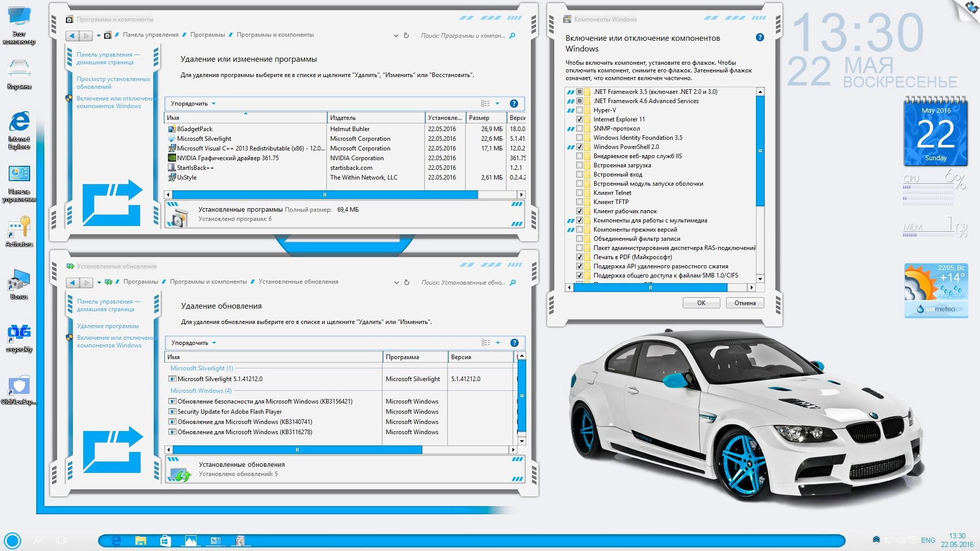The width and height of the screenshot is (980, 551).
Task: Open the Recycle Bin (Корзина)
Action: click(19, 69)
